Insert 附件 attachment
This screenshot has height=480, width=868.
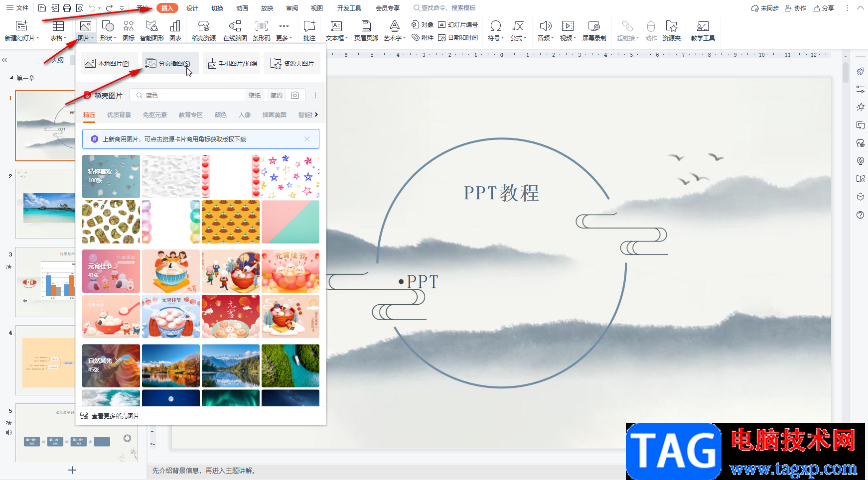[x=423, y=38]
